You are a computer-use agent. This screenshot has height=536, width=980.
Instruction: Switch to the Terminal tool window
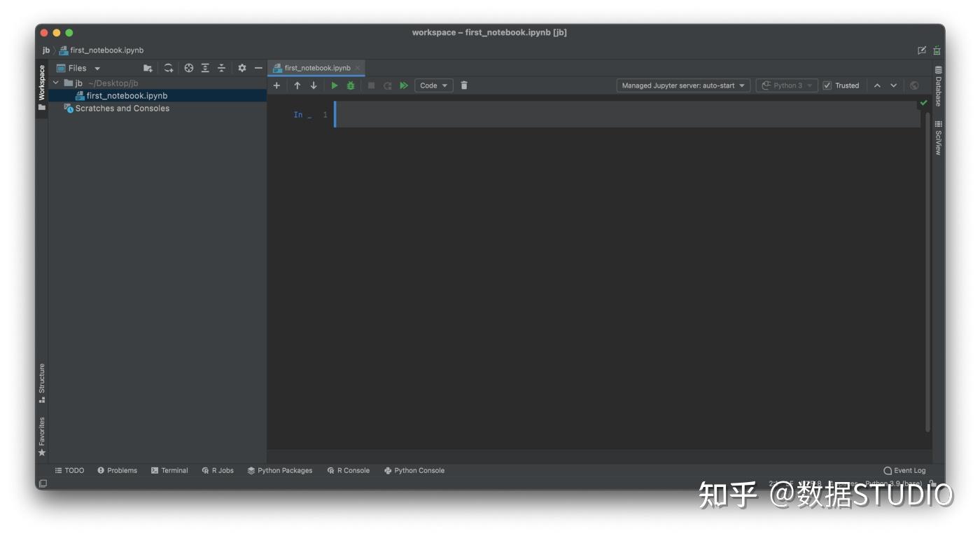170,470
